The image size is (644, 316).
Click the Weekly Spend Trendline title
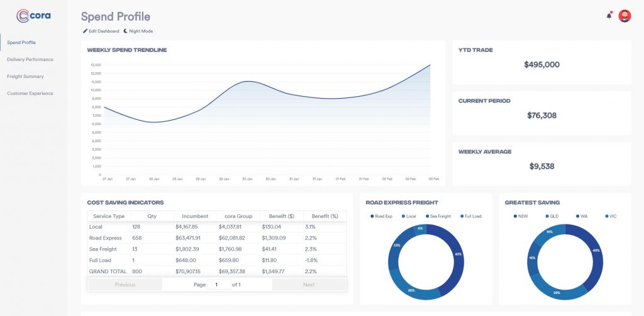point(127,50)
